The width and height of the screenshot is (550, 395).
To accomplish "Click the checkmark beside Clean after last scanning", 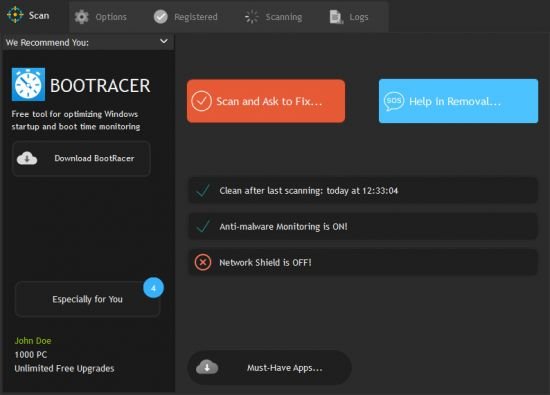I will point(203,191).
